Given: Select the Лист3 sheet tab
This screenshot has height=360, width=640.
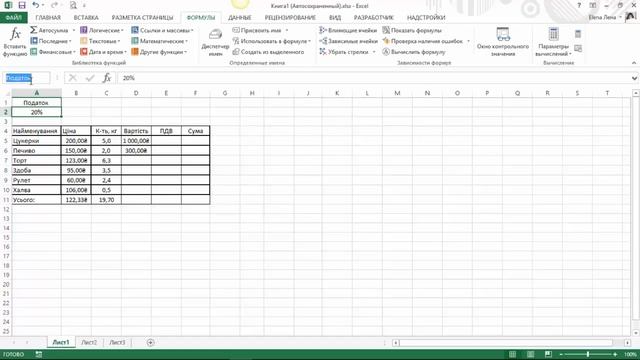Looking at the screenshot, I should (x=117, y=342).
